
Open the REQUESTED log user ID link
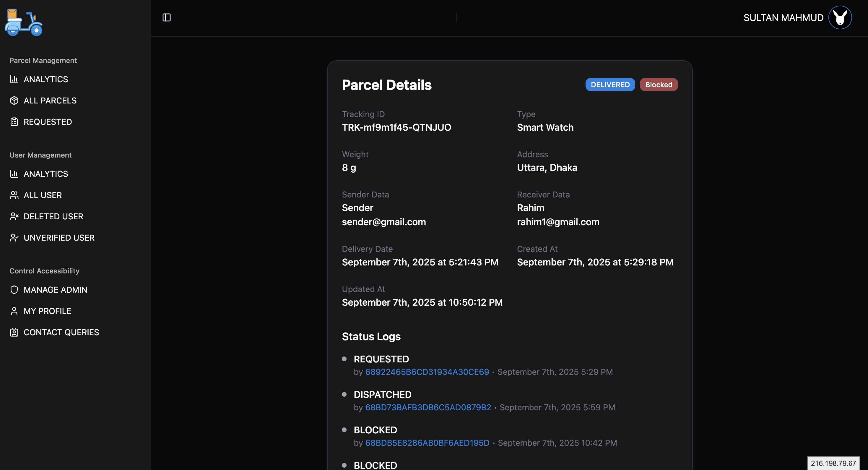(x=427, y=372)
